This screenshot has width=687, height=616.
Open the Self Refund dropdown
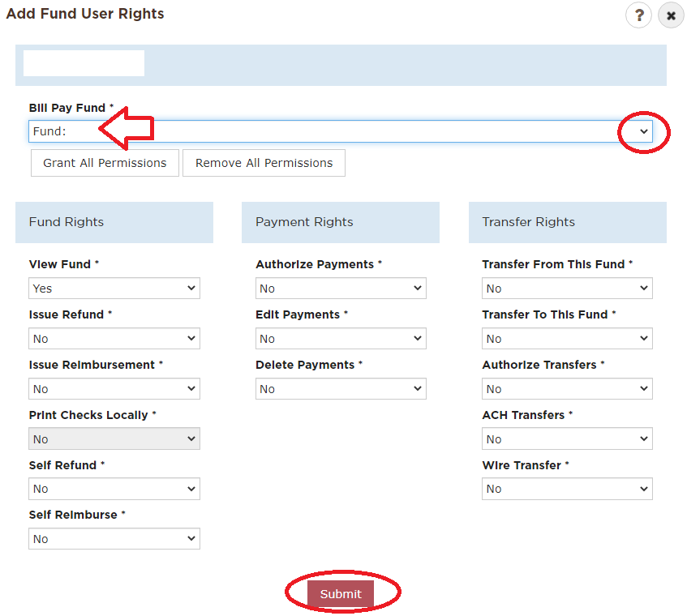[x=114, y=489]
